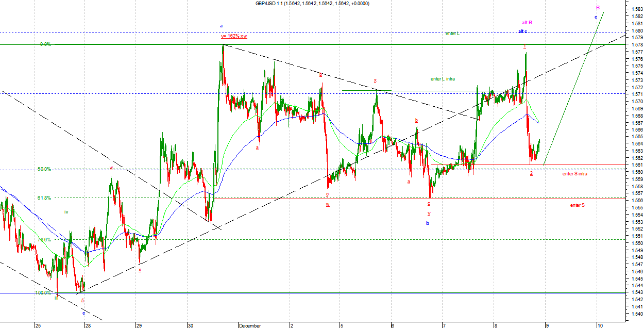Select date 28 on the time axis
The image size is (644, 328).
click(88, 325)
